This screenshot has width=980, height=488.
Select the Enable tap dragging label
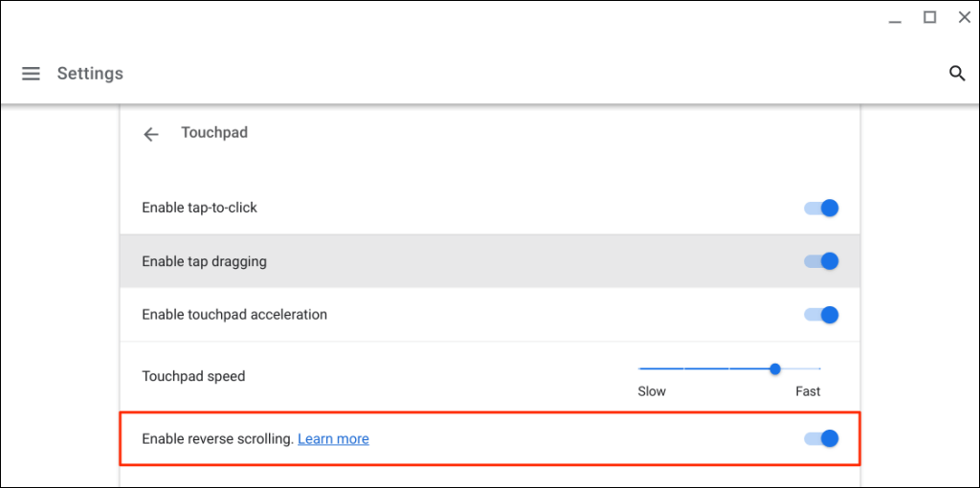pyautogui.click(x=204, y=261)
